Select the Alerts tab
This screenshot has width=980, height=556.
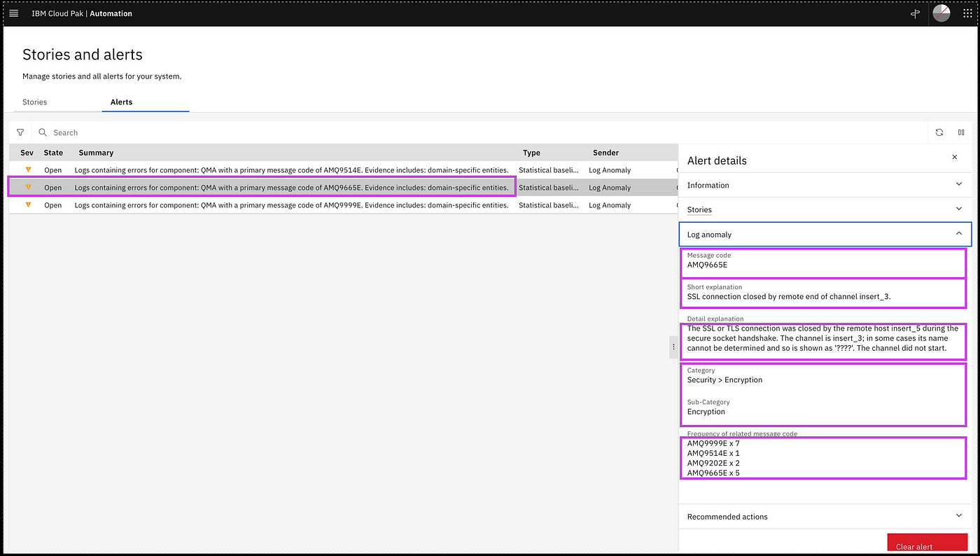pos(121,102)
